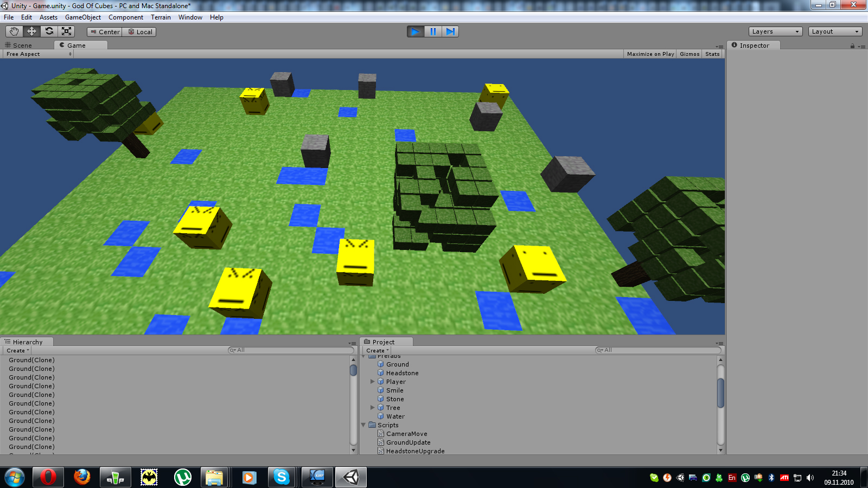Screen dimensions: 868x488
Task: Click the Play button
Action: point(416,31)
